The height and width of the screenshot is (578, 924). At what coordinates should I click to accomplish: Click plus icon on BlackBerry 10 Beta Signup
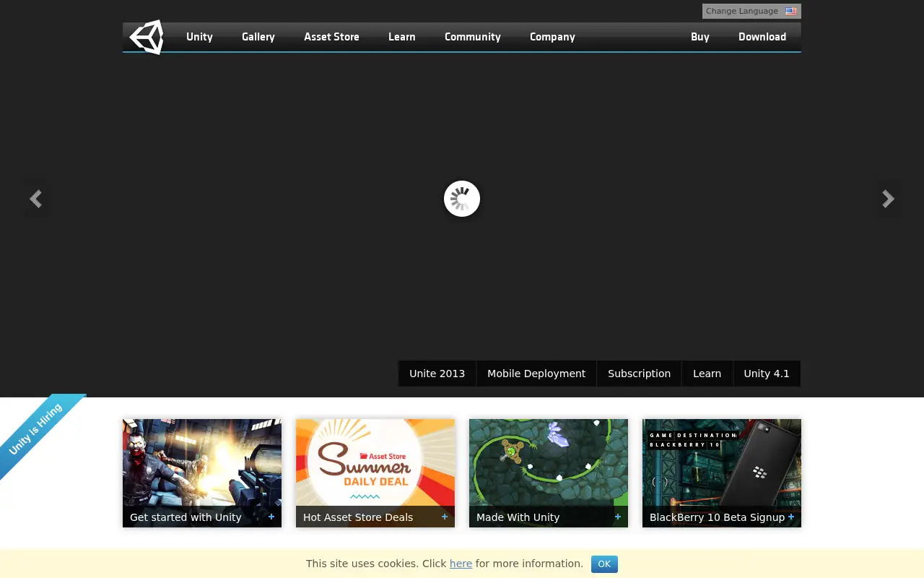(791, 517)
